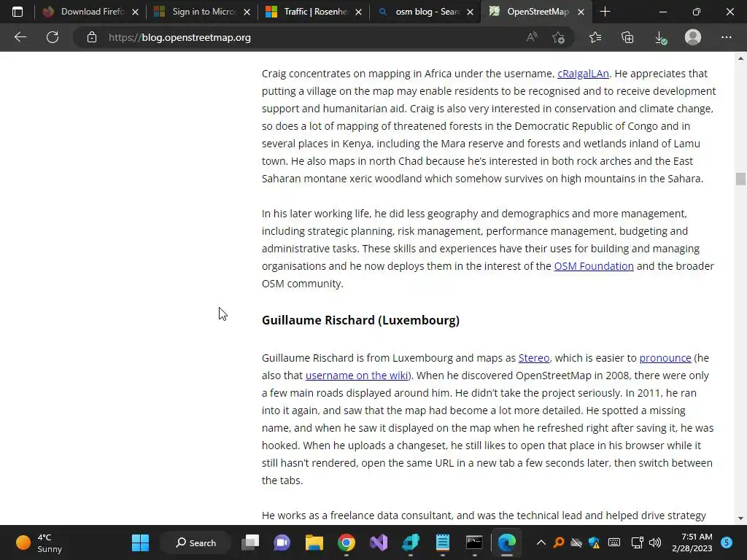
Task: Open the OSM Foundation link
Action: [x=594, y=266]
